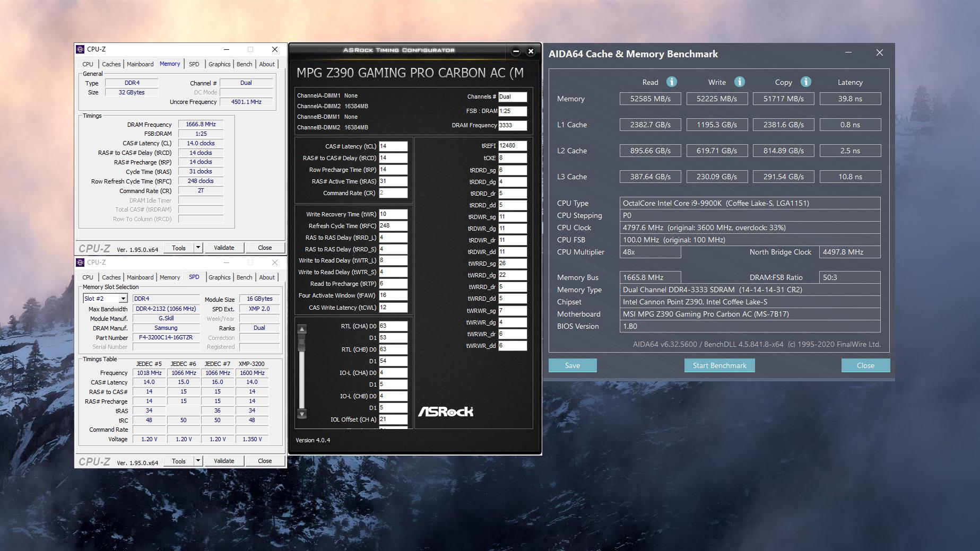
Task: Click the Refresh Cycle Time (tRFC) field
Action: [x=393, y=226]
